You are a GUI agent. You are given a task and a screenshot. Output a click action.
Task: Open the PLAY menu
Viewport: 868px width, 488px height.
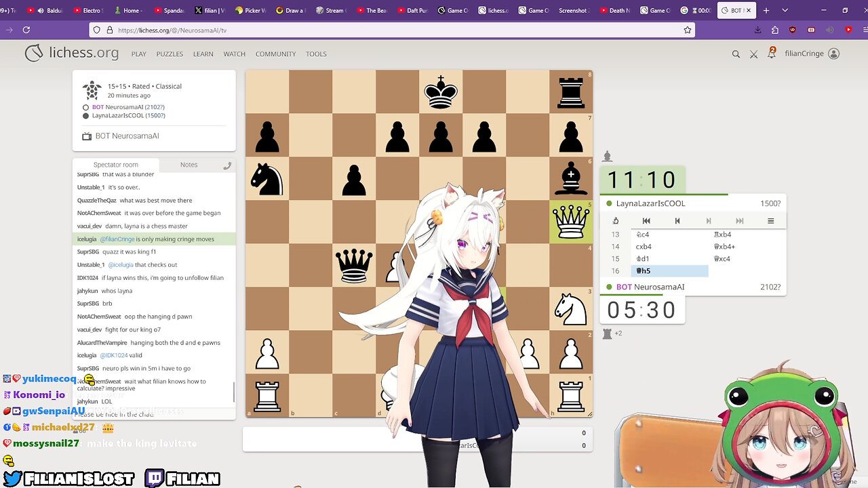click(139, 54)
